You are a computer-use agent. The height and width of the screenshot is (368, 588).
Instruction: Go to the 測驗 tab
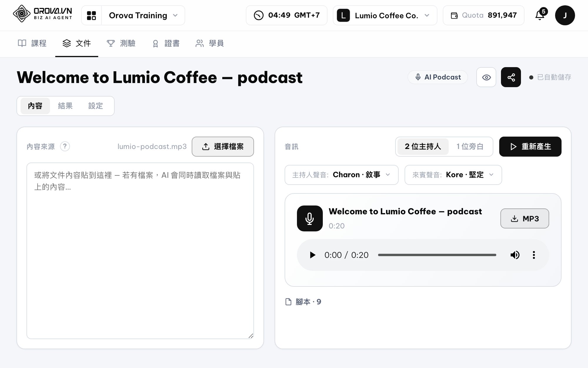tap(121, 44)
